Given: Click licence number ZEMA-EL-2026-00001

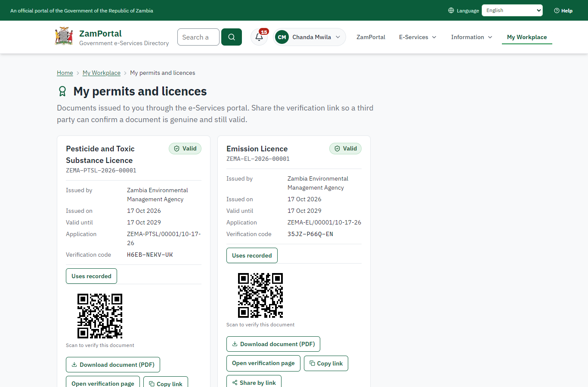Looking at the screenshot, I should (x=258, y=159).
